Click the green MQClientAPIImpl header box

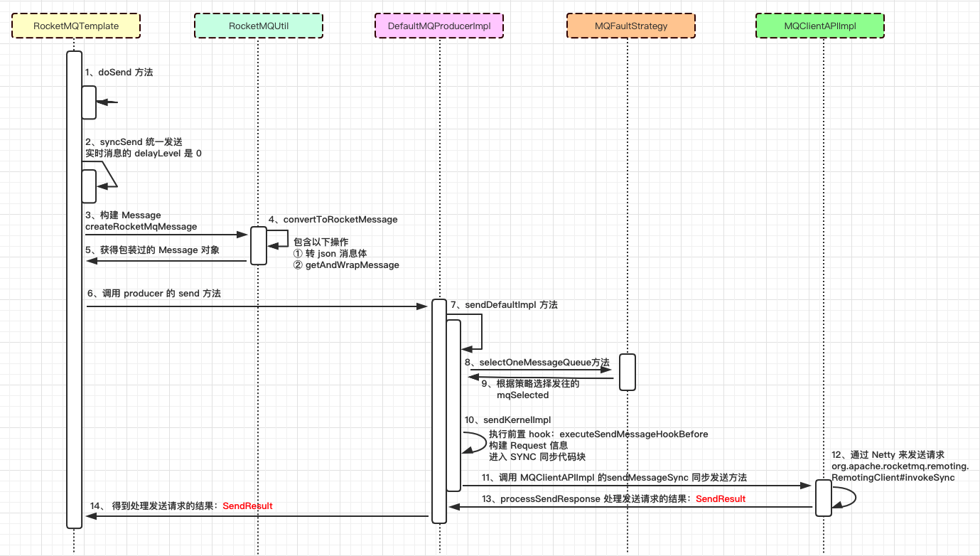[819, 26]
